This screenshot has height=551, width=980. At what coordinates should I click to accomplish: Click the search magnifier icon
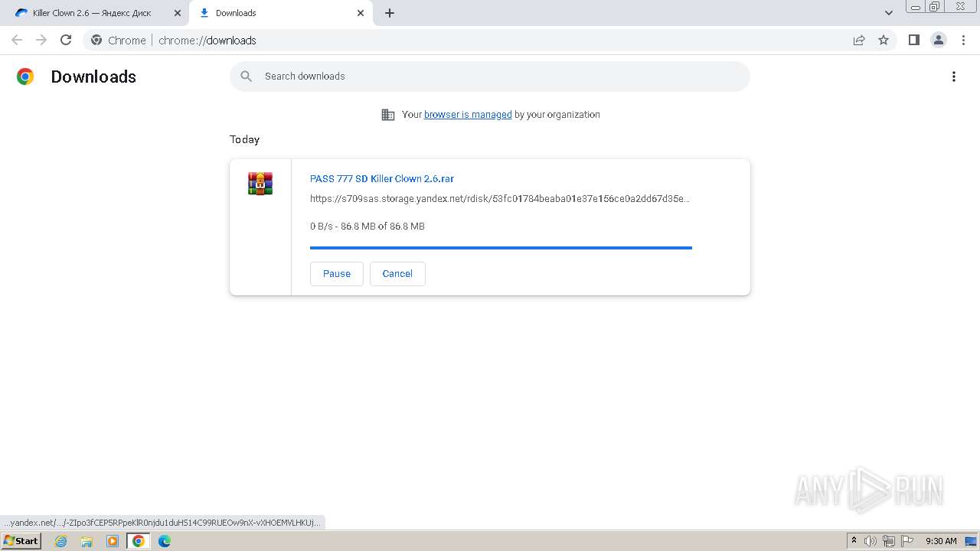pos(247,77)
